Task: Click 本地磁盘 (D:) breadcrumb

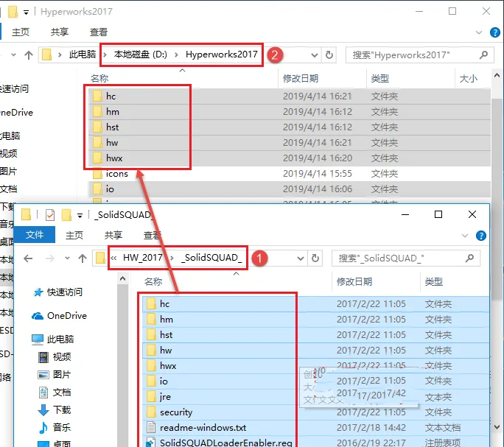Action: (x=141, y=54)
